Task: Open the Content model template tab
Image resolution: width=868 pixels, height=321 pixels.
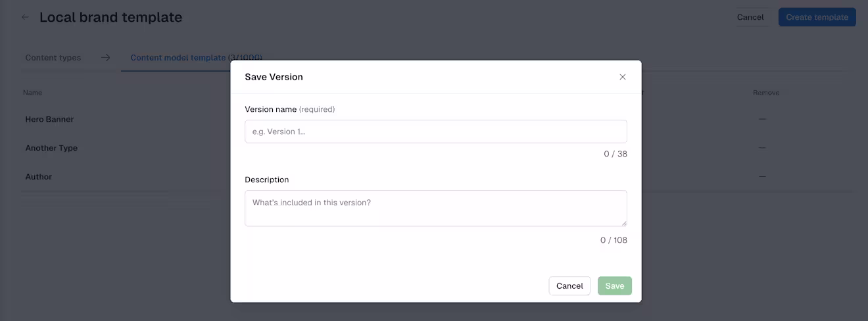Action: tap(196, 58)
